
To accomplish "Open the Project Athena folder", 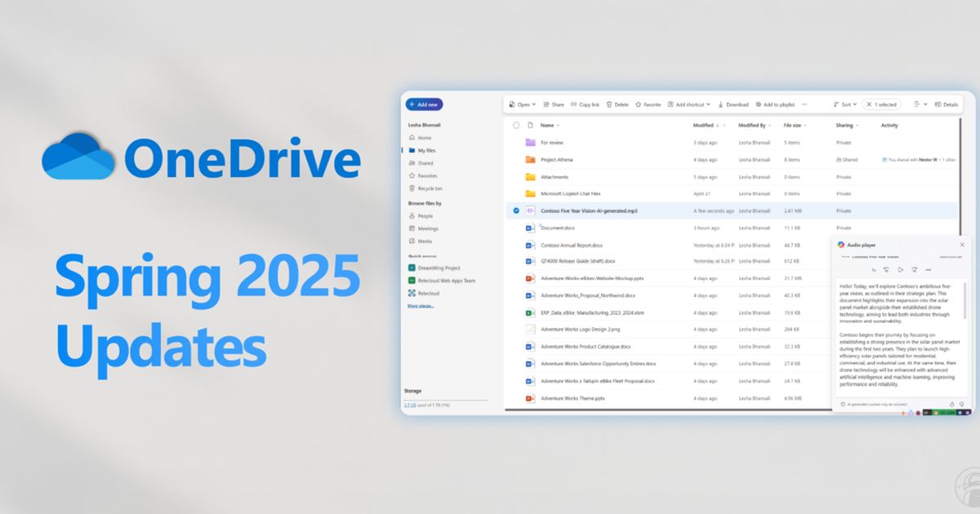I will tap(557, 160).
